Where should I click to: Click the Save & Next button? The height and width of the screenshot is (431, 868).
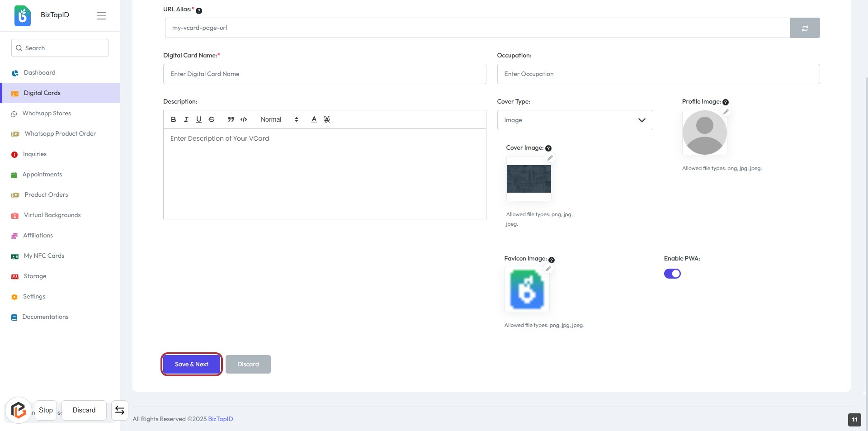point(192,365)
